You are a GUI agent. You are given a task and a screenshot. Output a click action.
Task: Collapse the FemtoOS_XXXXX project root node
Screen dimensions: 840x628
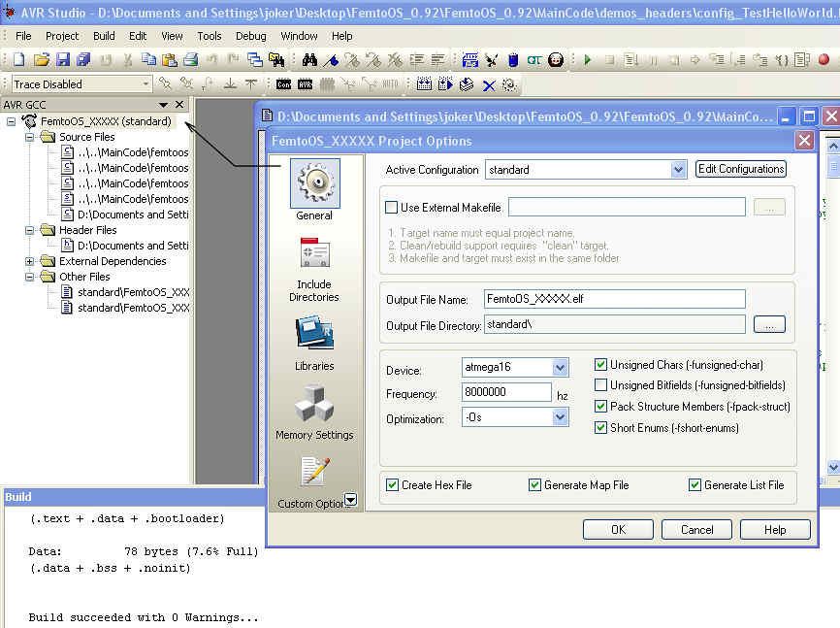[11, 121]
